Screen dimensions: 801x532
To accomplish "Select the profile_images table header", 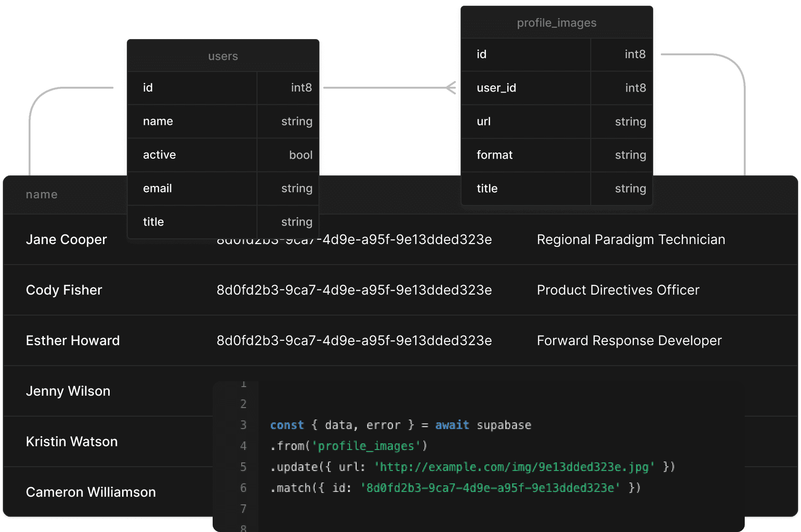I will pos(556,22).
